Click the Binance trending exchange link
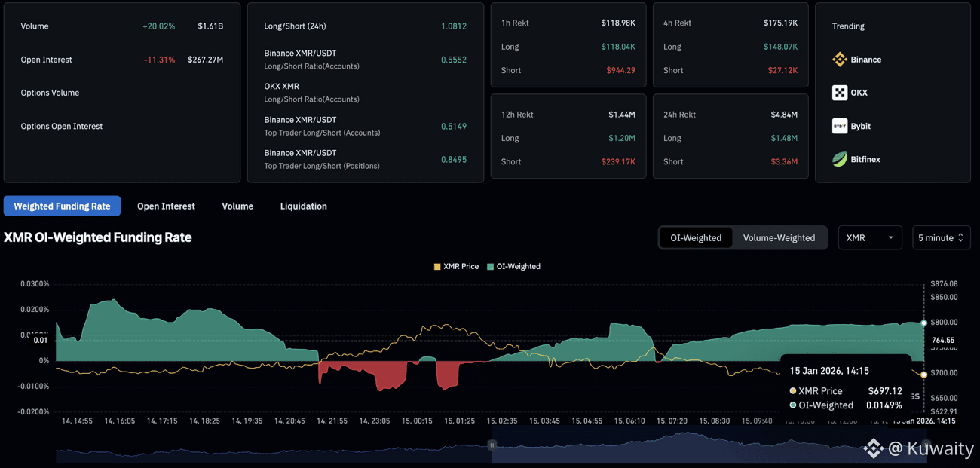 pyautogui.click(x=865, y=60)
